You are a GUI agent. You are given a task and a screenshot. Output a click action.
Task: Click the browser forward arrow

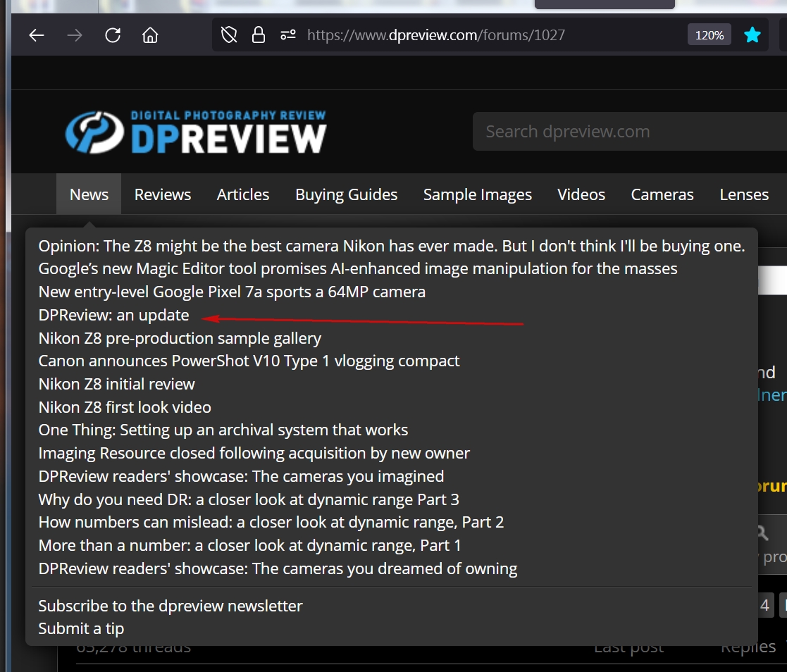(75, 35)
